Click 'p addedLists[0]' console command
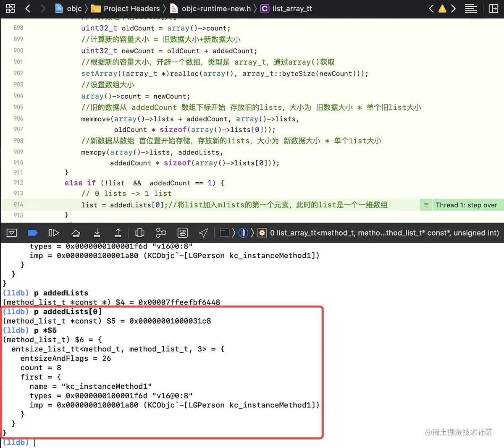This screenshot has height=448, width=504. click(68, 312)
